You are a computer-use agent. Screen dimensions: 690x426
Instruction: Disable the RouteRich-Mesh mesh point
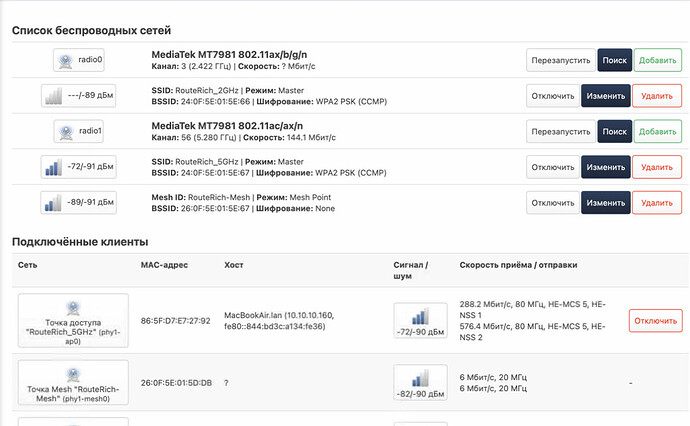coord(553,203)
